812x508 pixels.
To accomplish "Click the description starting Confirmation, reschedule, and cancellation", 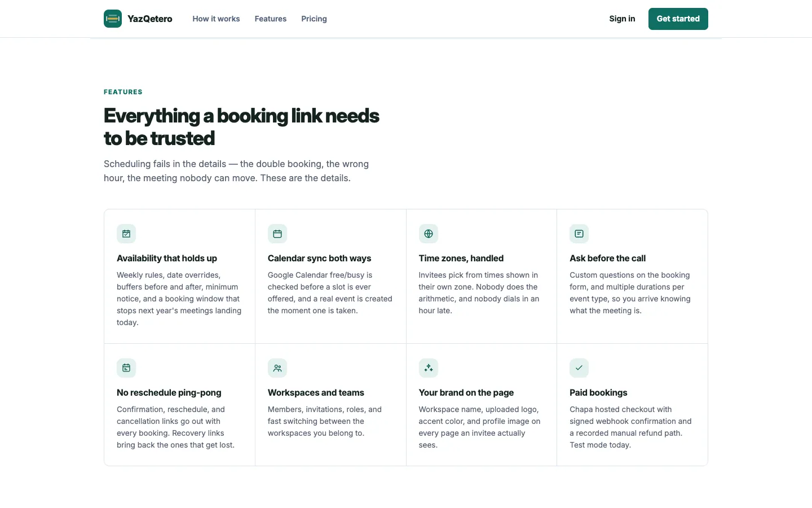I will pos(176,427).
